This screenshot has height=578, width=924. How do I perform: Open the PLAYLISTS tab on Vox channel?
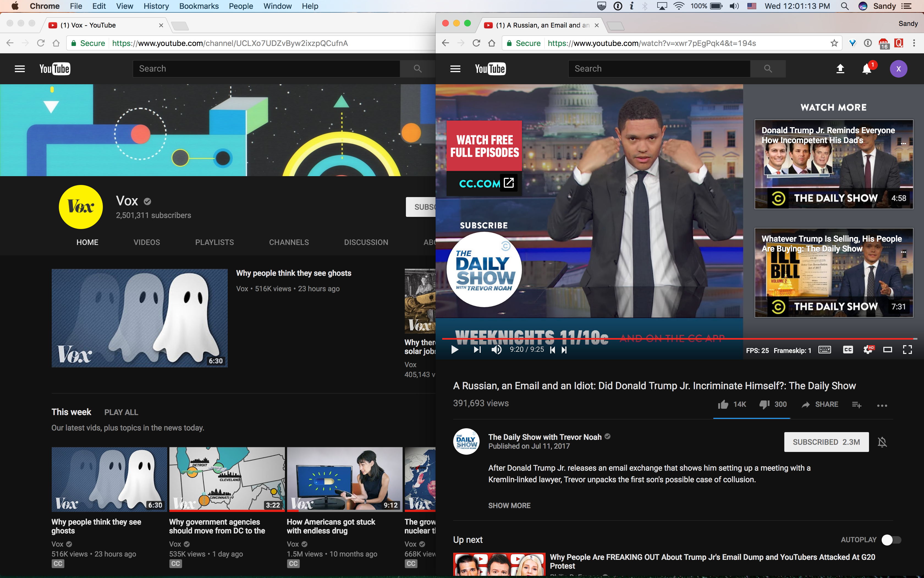coord(215,242)
